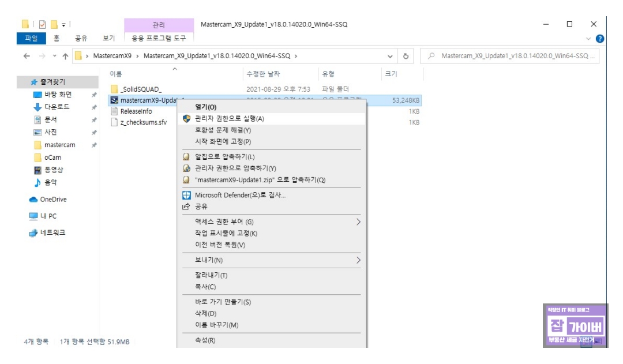Choose 관리자 권한으로 실행(A)
The width and height of the screenshot is (623, 364).
(271, 118)
